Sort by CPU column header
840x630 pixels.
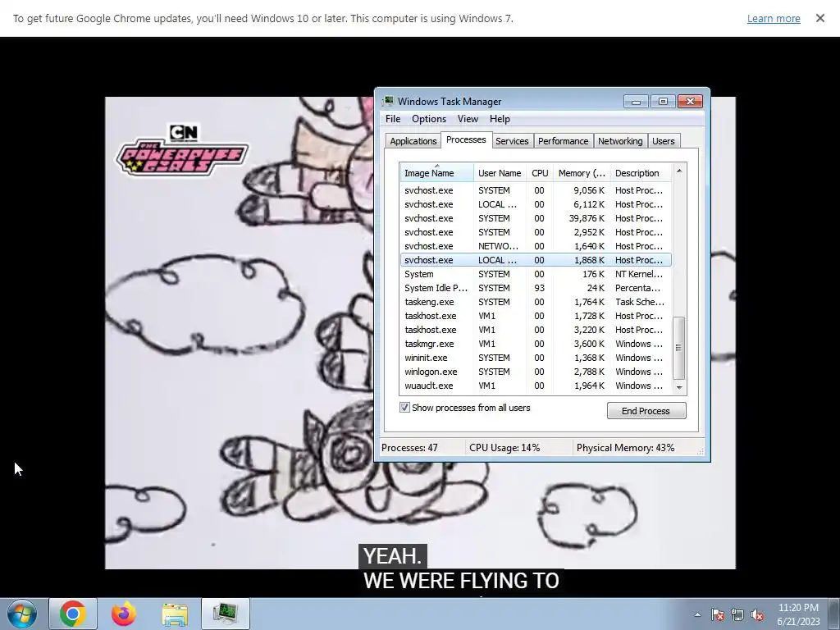pos(540,173)
